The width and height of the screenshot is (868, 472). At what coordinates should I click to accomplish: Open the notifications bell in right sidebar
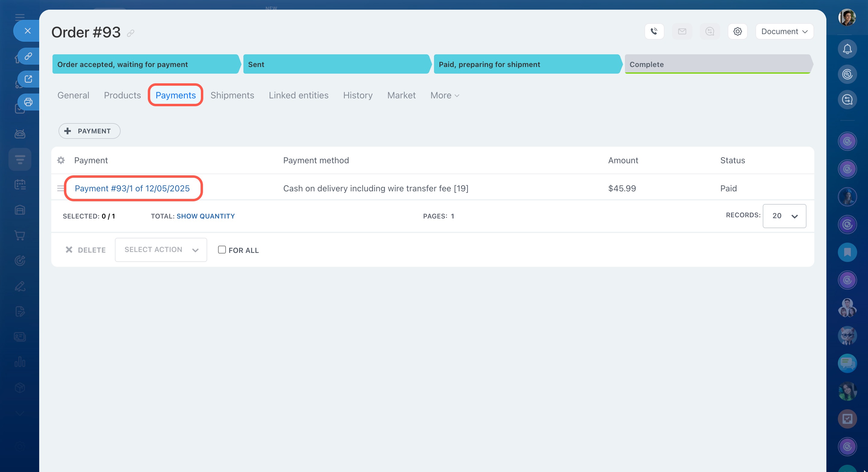tap(847, 49)
